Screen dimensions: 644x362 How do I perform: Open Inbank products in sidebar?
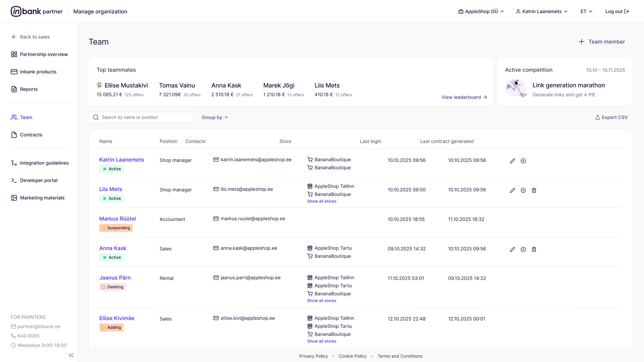coord(34,72)
